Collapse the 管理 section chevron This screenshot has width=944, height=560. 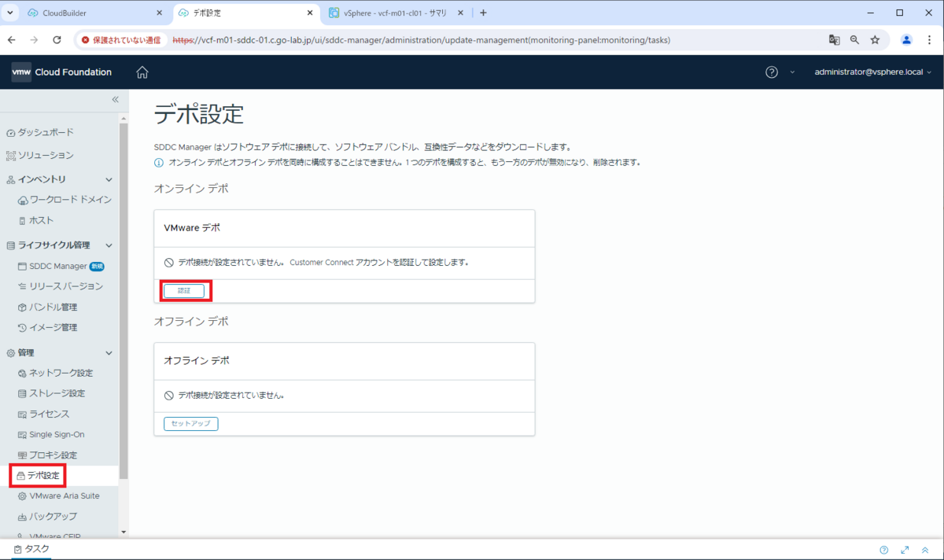coord(109,353)
